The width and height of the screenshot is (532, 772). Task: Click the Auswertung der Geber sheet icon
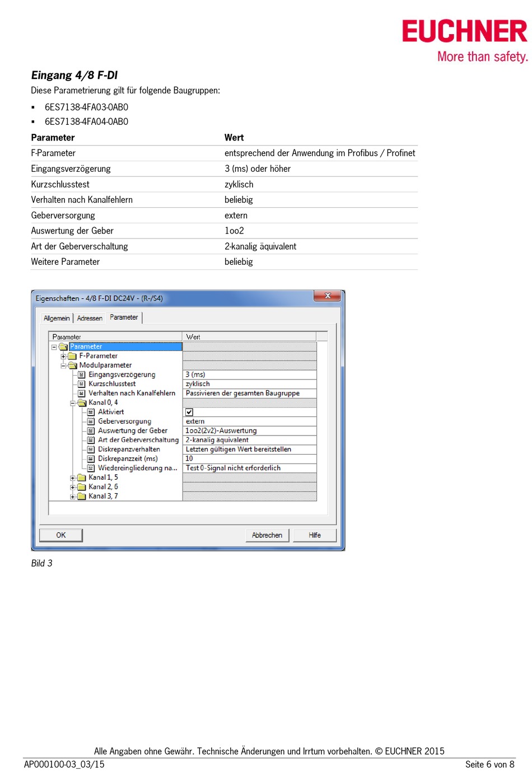click(x=91, y=431)
